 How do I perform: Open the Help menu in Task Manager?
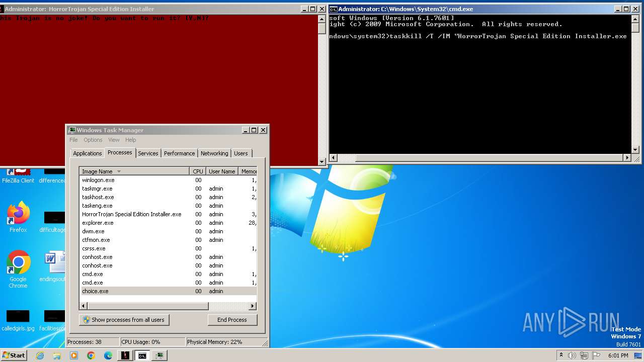[x=131, y=140]
